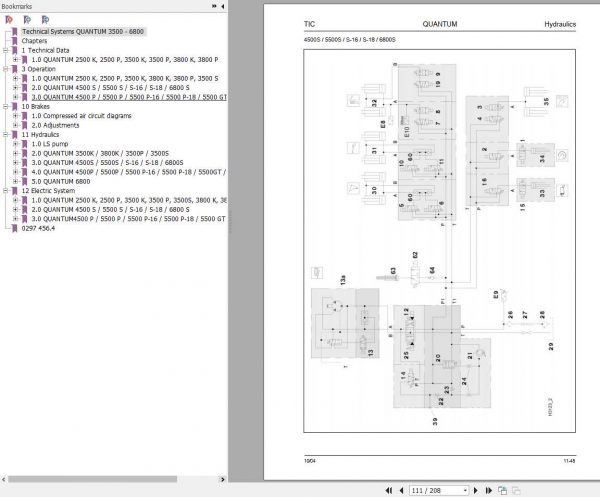
Task: Click the Bookmarks panel options double-arrow
Action: click(214, 6)
